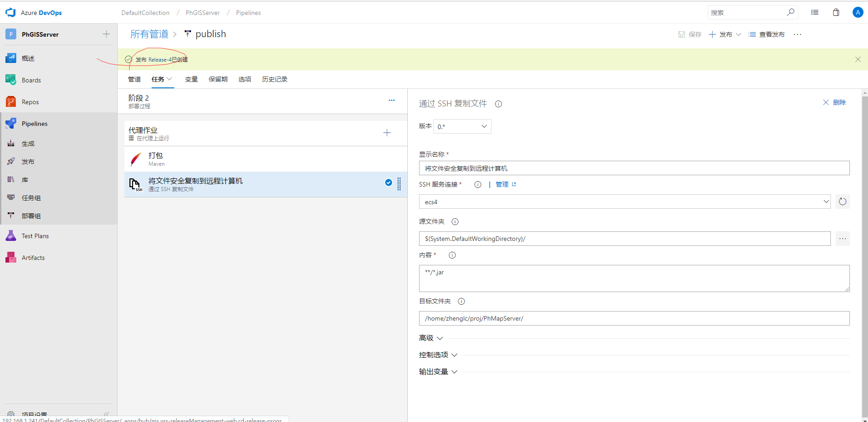
Task: Expand the 控制选项 section
Action: (438, 355)
